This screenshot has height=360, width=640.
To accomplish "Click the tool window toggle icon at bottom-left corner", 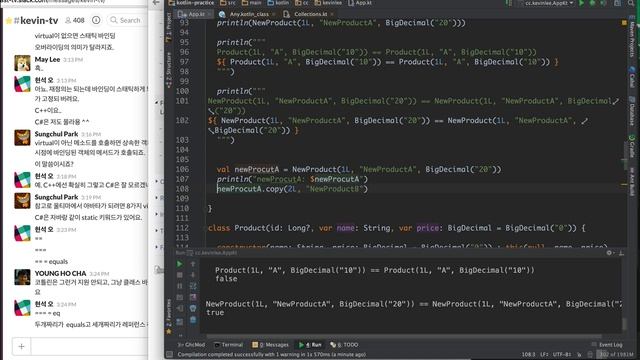I will coord(169,355).
